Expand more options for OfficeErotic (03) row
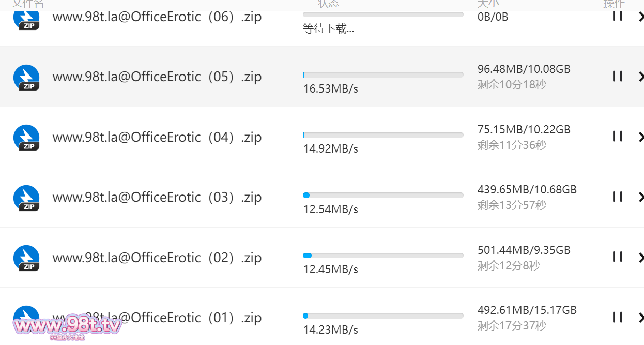 tap(641, 197)
